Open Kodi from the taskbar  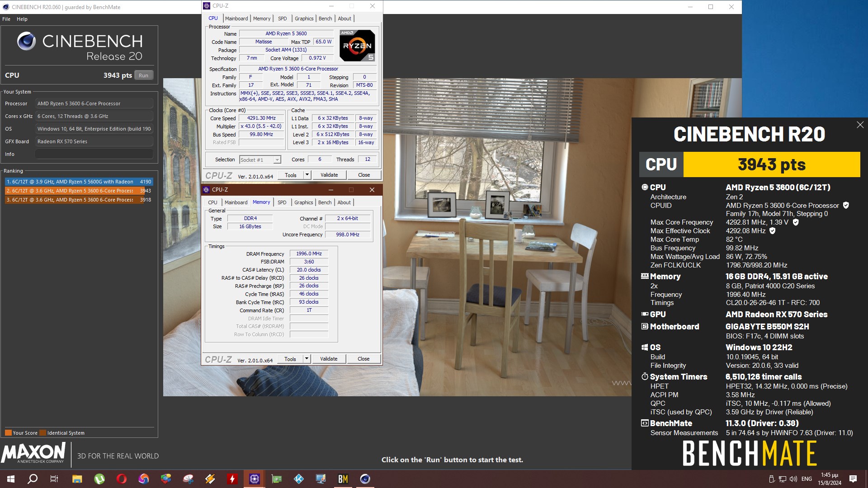point(299,479)
